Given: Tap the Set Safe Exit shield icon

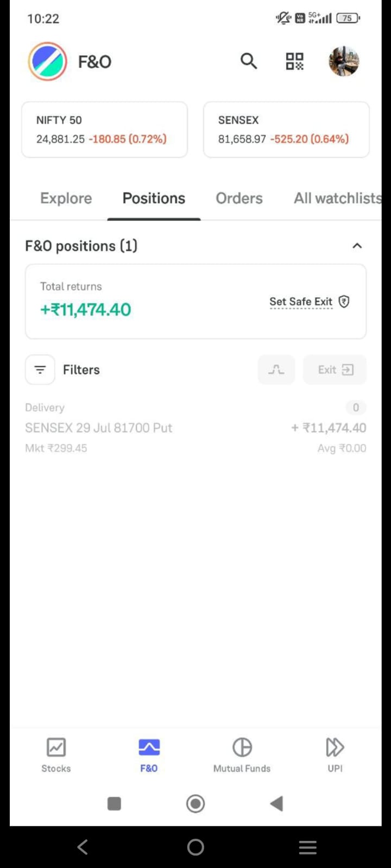Looking at the screenshot, I should [x=344, y=302].
